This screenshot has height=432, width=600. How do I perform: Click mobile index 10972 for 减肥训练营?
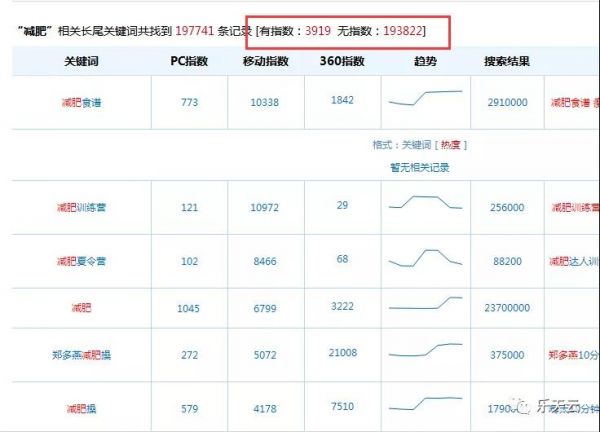(265, 206)
